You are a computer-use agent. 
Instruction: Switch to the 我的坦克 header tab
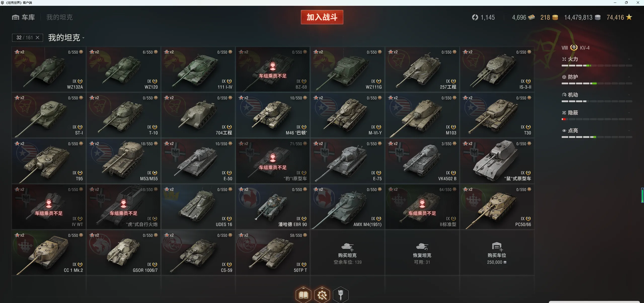(59, 17)
